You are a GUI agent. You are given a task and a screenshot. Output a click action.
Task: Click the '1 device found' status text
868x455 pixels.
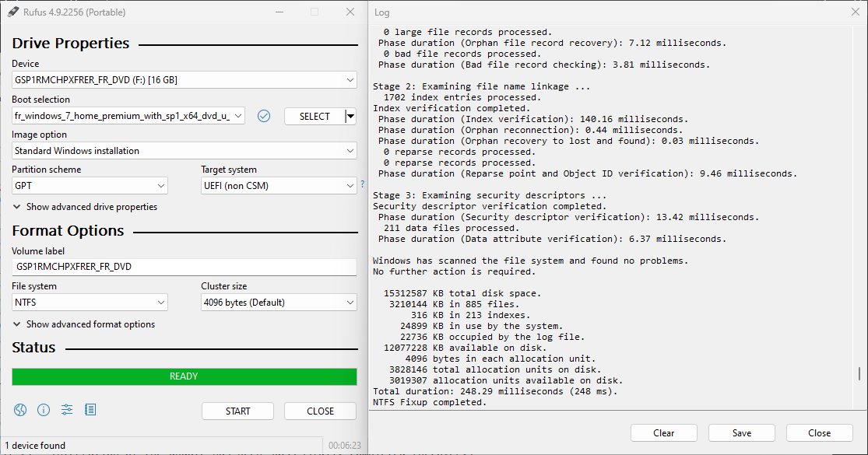35,446
